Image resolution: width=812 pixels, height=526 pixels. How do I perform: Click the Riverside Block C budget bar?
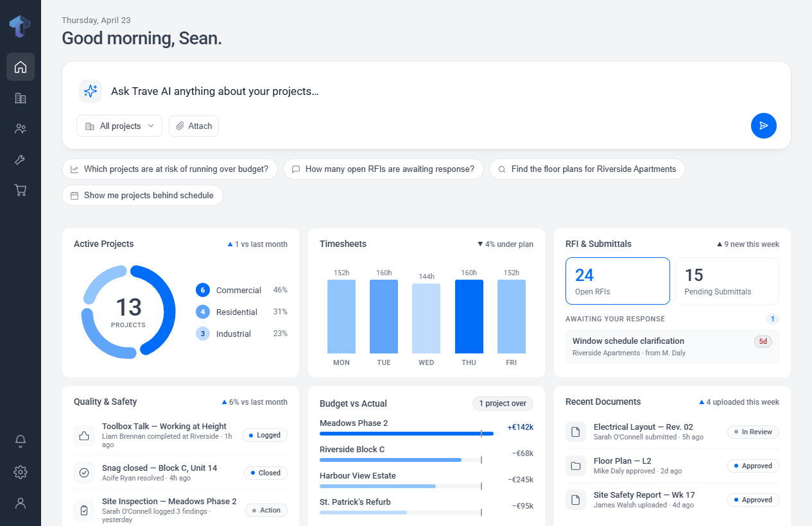[x=401, y=460]
